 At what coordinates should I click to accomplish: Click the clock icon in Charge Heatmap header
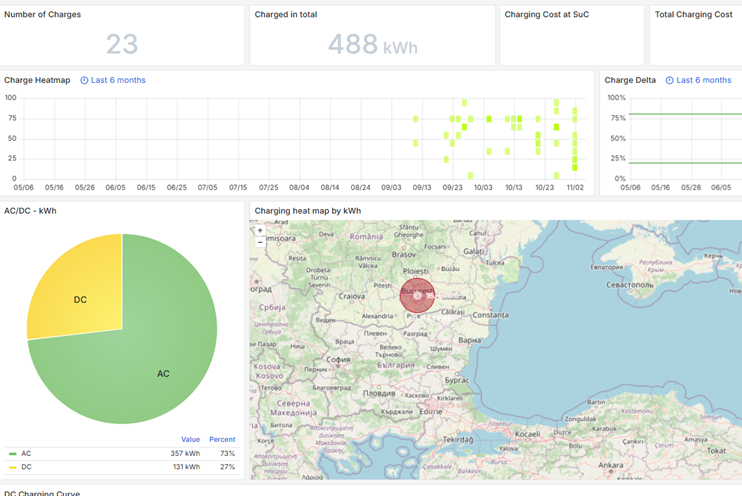84,80
